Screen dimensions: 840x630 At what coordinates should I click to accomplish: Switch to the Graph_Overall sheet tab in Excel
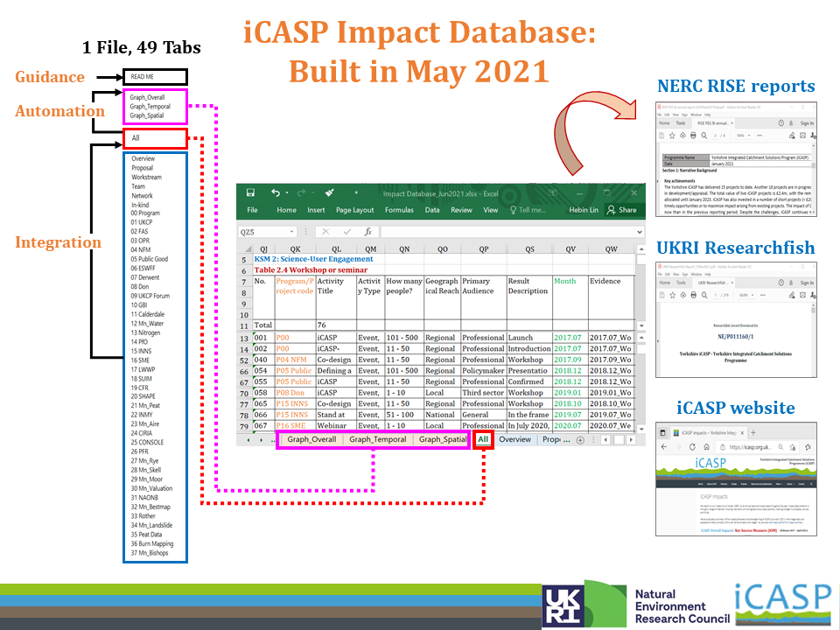click(311, 439)
